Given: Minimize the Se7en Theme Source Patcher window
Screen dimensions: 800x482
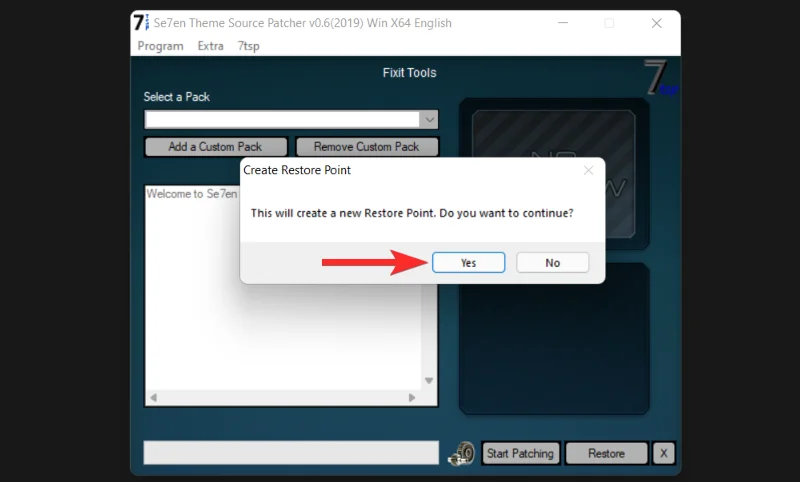Looking at the screenshot, I should [563, 23].
